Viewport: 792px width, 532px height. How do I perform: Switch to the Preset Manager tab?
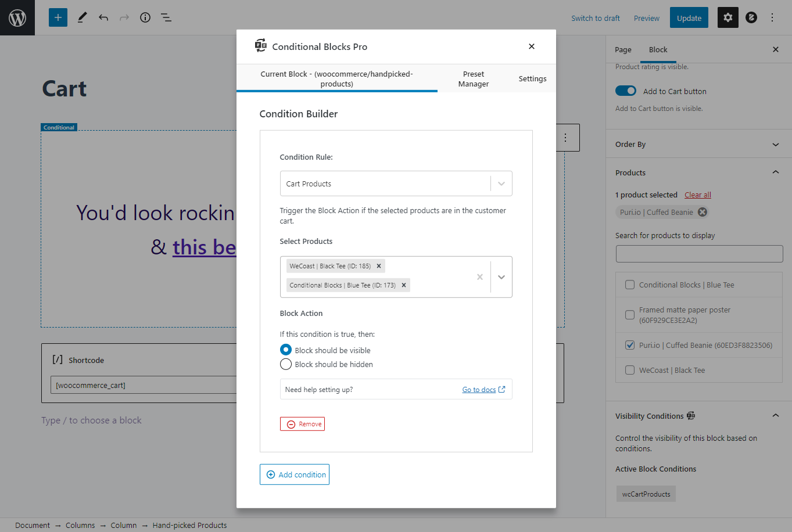point(473,78)
